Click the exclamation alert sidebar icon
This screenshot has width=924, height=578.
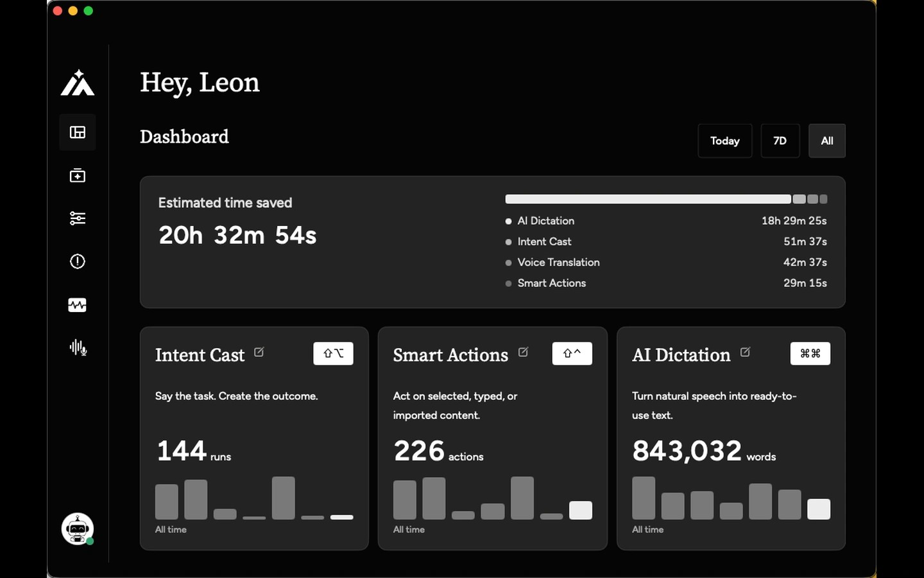pos(78,261)
